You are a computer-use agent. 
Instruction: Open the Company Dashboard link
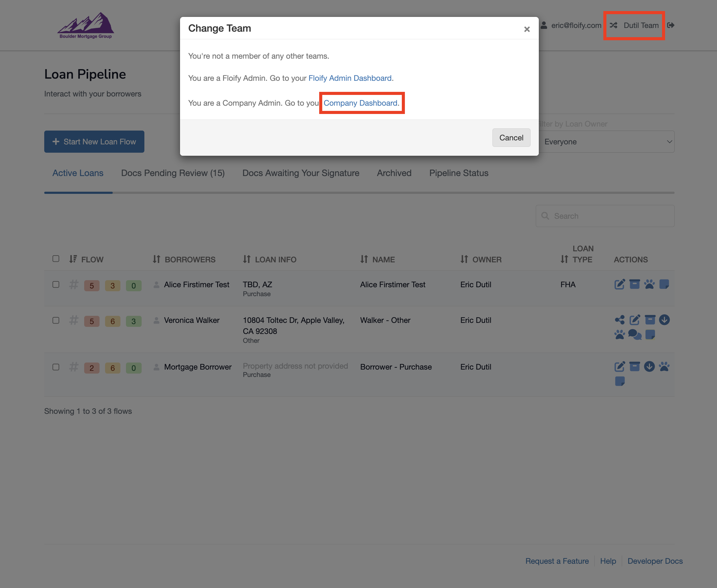(x=361, y=103)
